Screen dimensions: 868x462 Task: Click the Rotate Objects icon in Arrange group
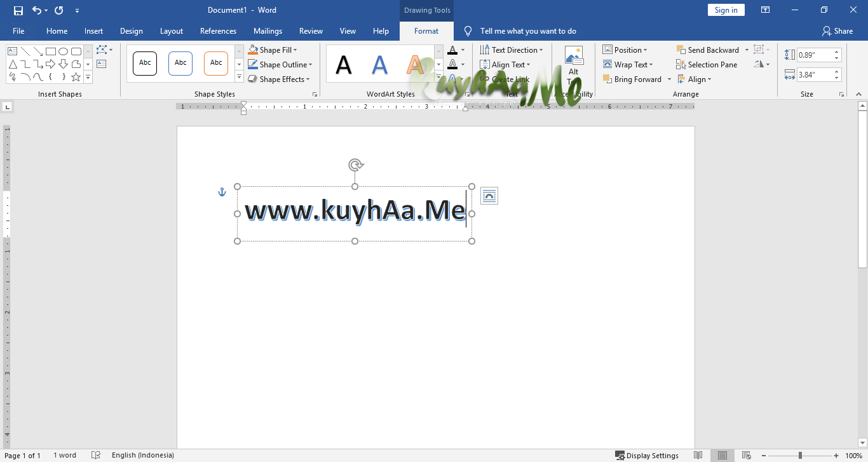[760, 64]
